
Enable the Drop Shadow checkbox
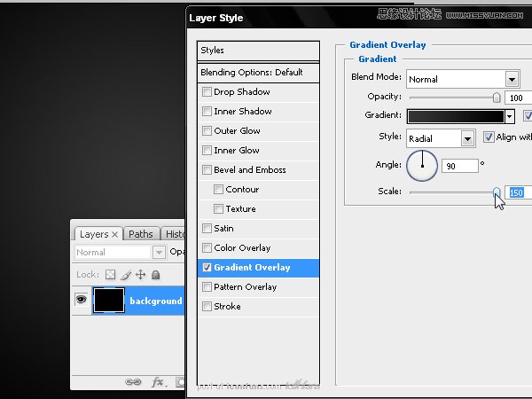(207, 92)
